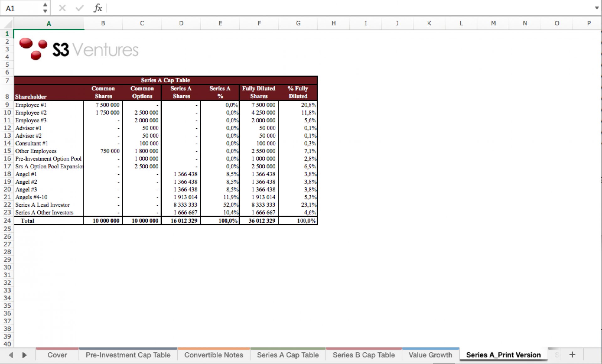Select row 24 header

click(7, 220)
